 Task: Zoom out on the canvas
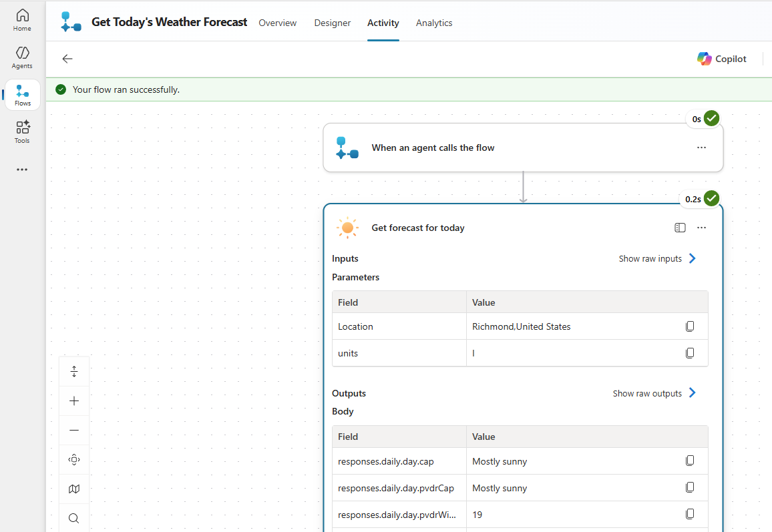pyautogui.click(x=74, y=430)
